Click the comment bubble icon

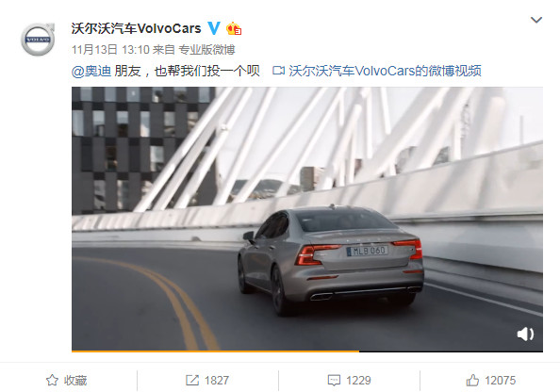(x=334, y=380)
